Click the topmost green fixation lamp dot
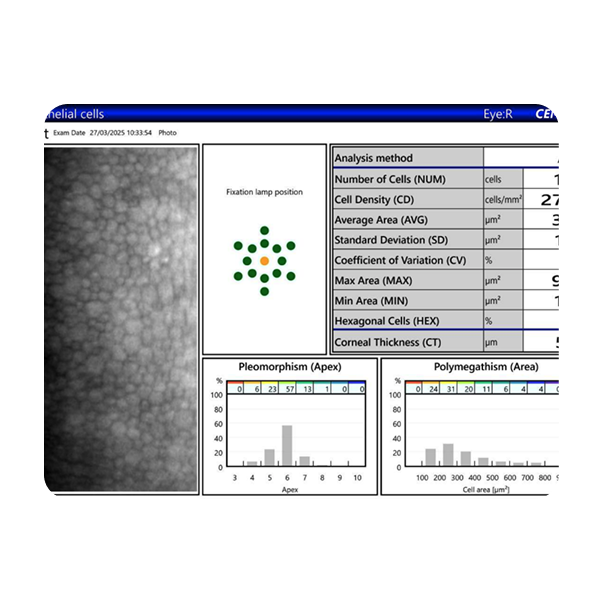Viewport: 601px width, 601px height. pyautogui.click(x=264, y=231)
